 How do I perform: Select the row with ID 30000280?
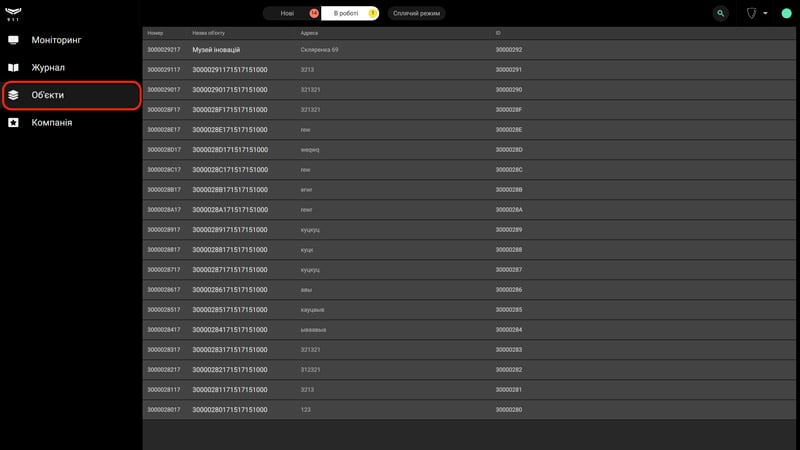[469, 410]
